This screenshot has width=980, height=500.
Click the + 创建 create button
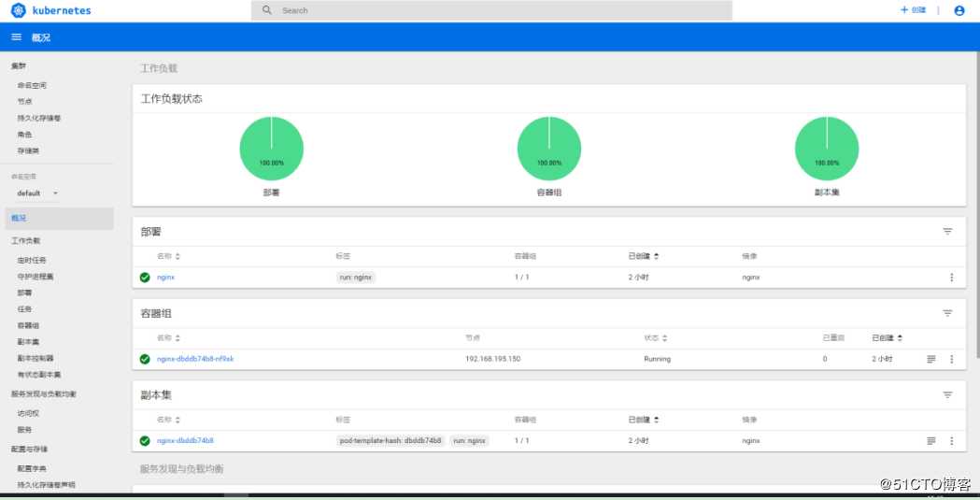point(913,10)
